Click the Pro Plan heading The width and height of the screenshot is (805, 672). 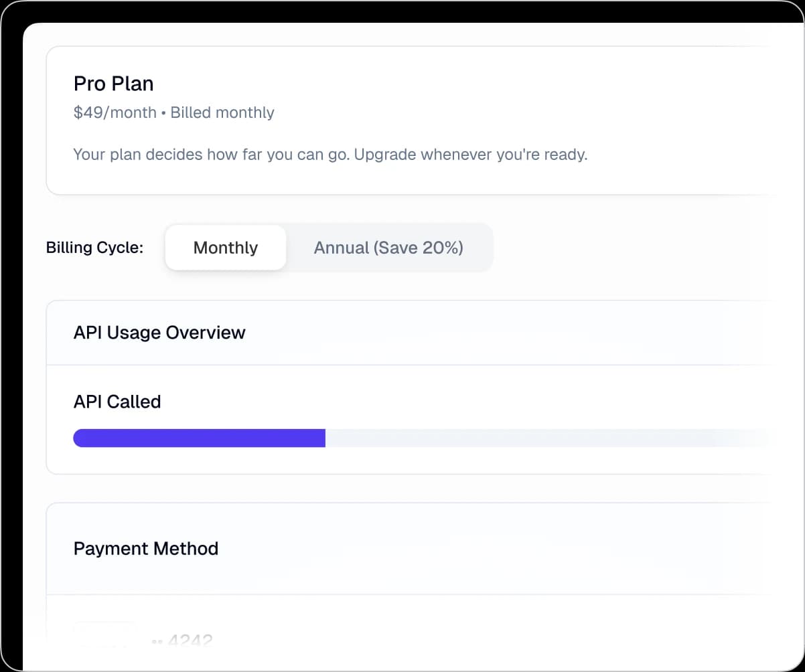tap(113, 84)
